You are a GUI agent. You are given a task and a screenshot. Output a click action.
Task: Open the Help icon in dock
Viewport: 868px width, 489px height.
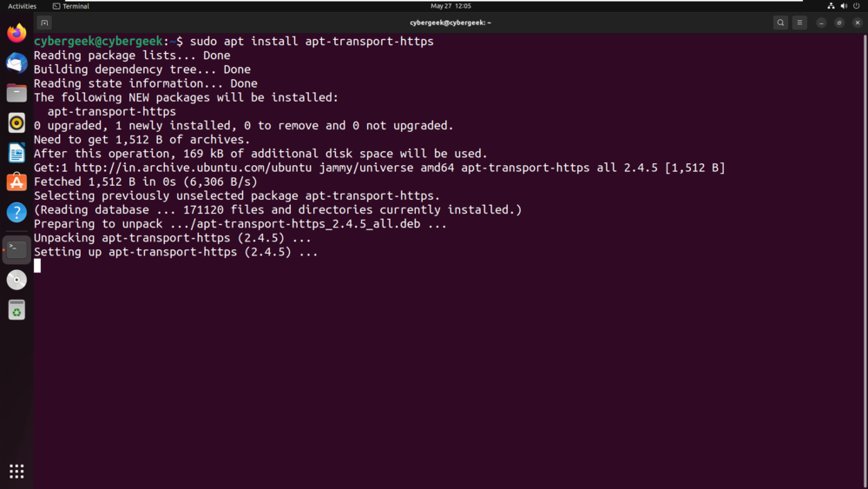click(x=16, y=211)
